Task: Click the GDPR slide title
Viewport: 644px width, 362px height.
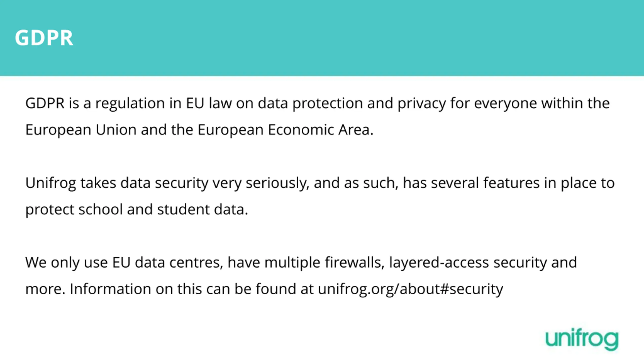Action: click(44, 38)
